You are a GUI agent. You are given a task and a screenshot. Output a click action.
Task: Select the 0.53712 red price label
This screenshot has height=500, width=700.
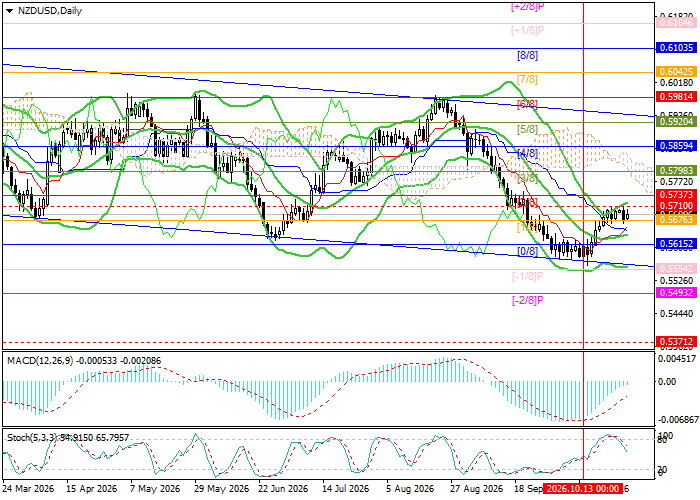(x=676, y=342)
